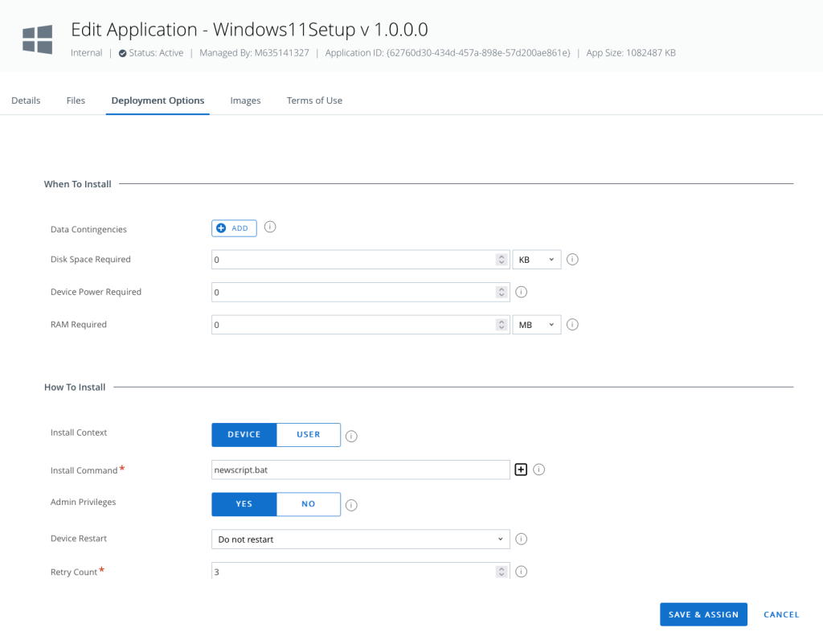Screen dimensions: 823x644
Task: Click info icon beside Disk Space Required
Action: coord(573,260)
